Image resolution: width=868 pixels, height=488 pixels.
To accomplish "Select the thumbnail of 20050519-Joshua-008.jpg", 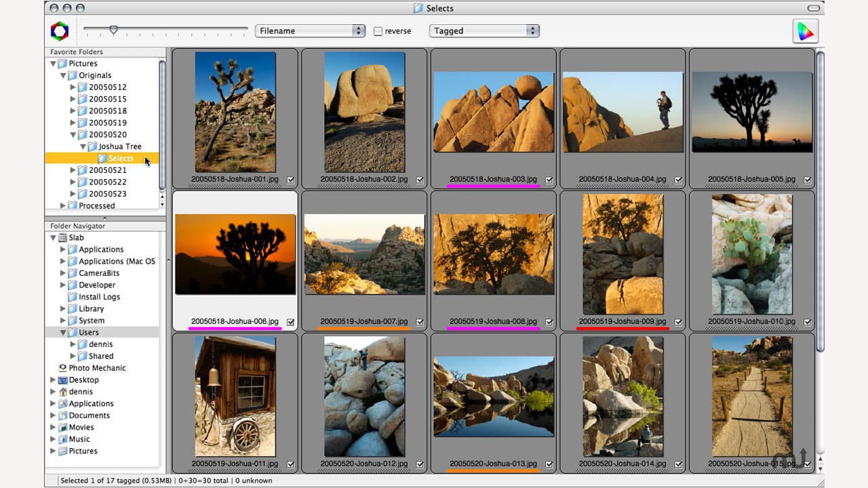I will coord(493,254).
